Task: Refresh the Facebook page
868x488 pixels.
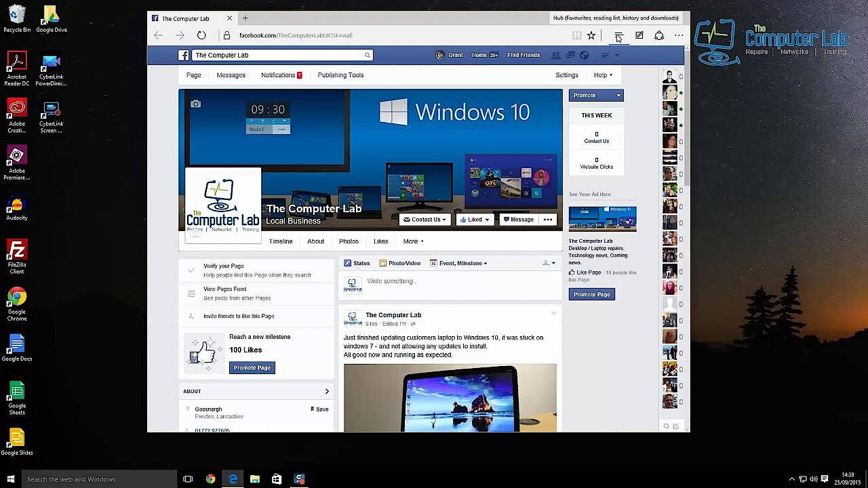Action: (201, 35)
